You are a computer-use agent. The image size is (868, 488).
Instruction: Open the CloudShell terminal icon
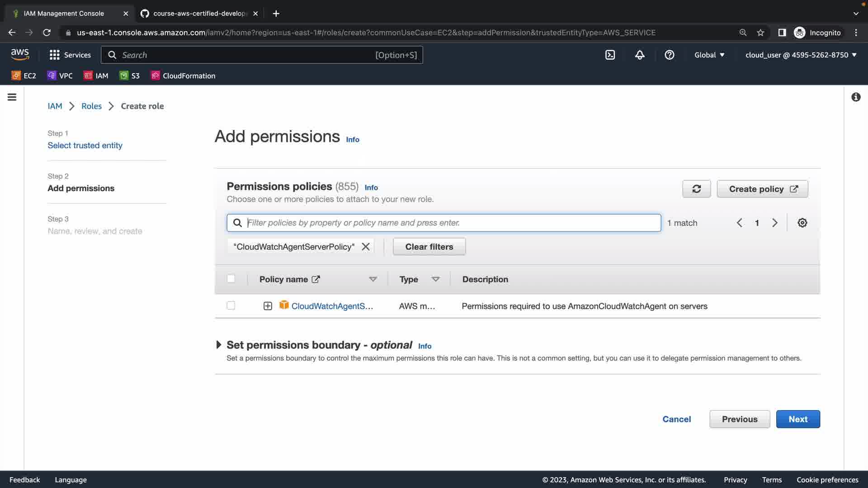point(610,55)
